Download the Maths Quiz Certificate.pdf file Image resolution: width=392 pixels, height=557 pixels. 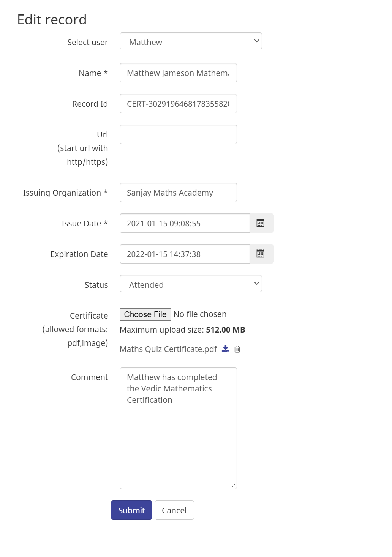point(226,349)
